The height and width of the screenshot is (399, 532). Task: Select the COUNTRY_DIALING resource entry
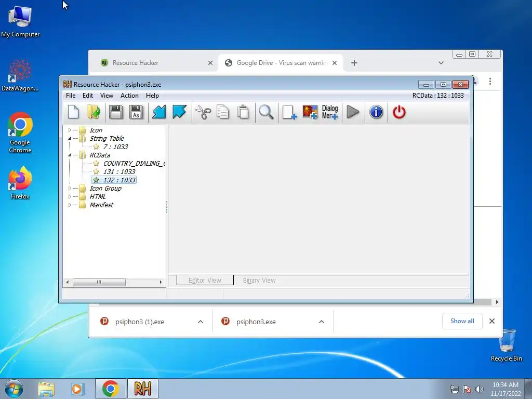coord(134,164)
